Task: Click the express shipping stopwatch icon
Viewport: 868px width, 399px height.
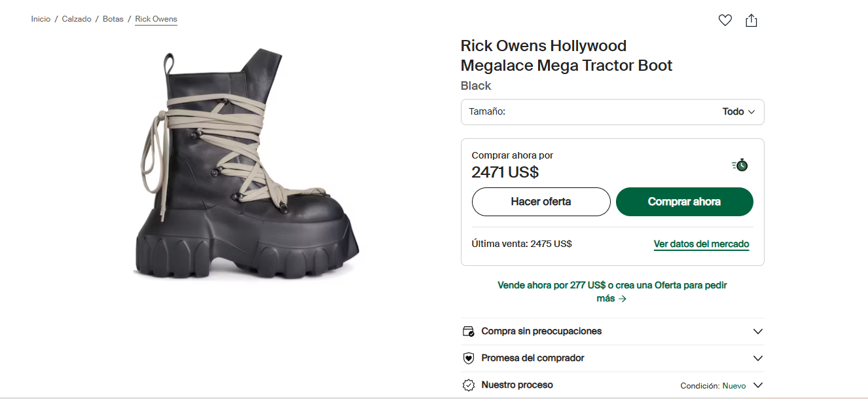Action: (740, 164)
